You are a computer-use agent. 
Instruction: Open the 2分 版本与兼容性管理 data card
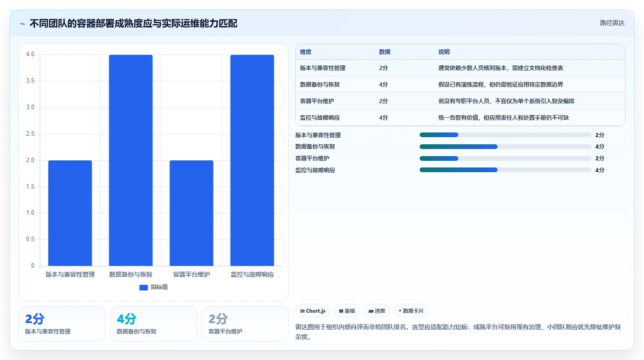point(62,324)
